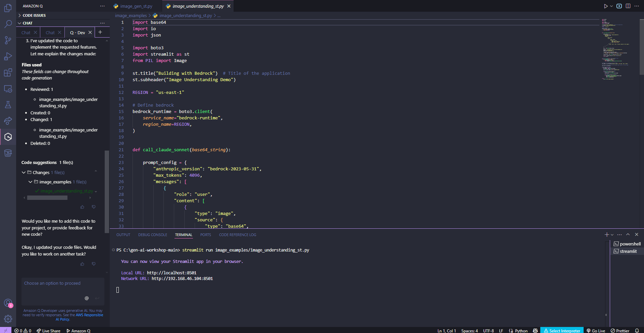Open Remote Explorer view

click(x=8, y=89)
